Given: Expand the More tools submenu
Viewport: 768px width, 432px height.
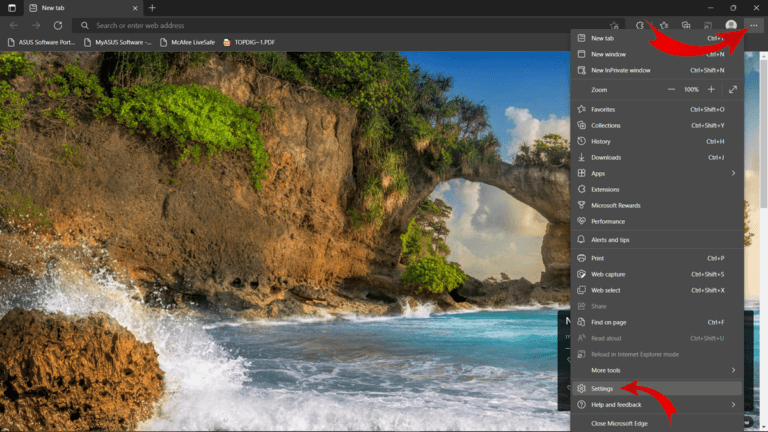Looking at the screenshot, I should pyautogui.click(x=733, y=370).
